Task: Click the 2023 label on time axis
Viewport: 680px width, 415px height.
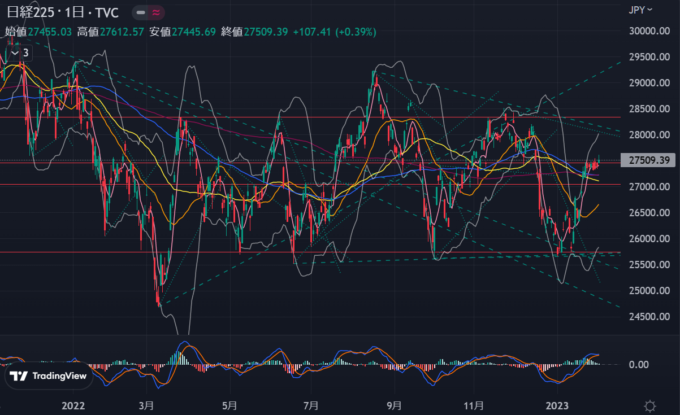Action: pos(557,405)
